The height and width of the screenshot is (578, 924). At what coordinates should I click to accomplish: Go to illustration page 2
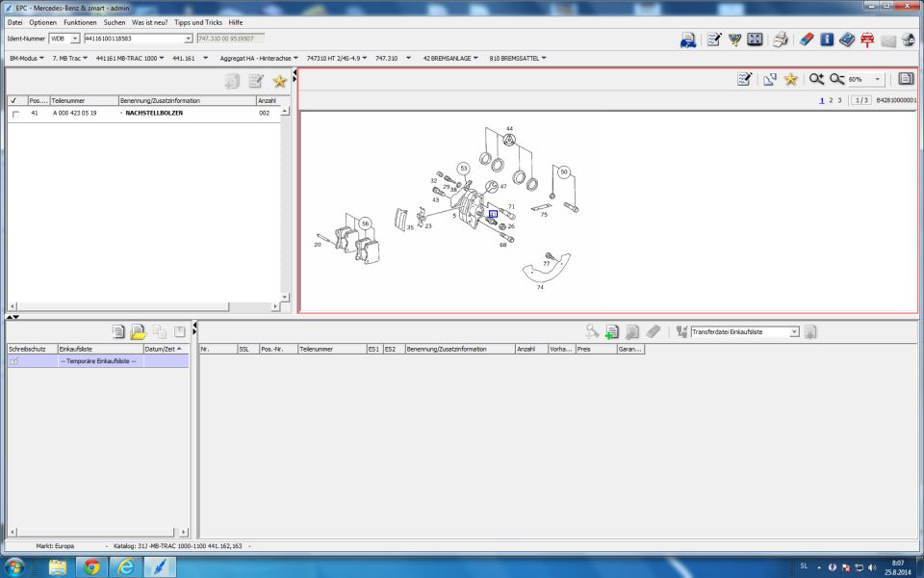coord(831,100)
